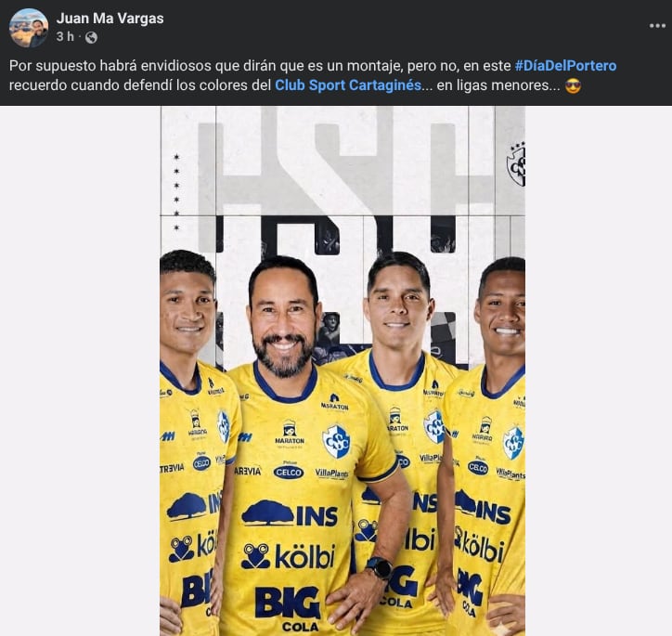Screen dimensions: 672x636
Task: Click the BIG COLA logo on the center jersey
Action: pos(288,609)
